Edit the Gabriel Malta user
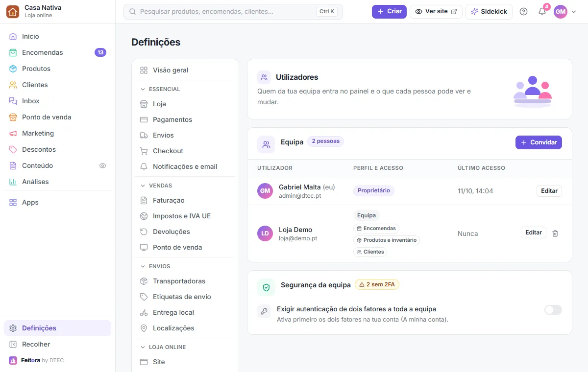 (x=549, y=191)
